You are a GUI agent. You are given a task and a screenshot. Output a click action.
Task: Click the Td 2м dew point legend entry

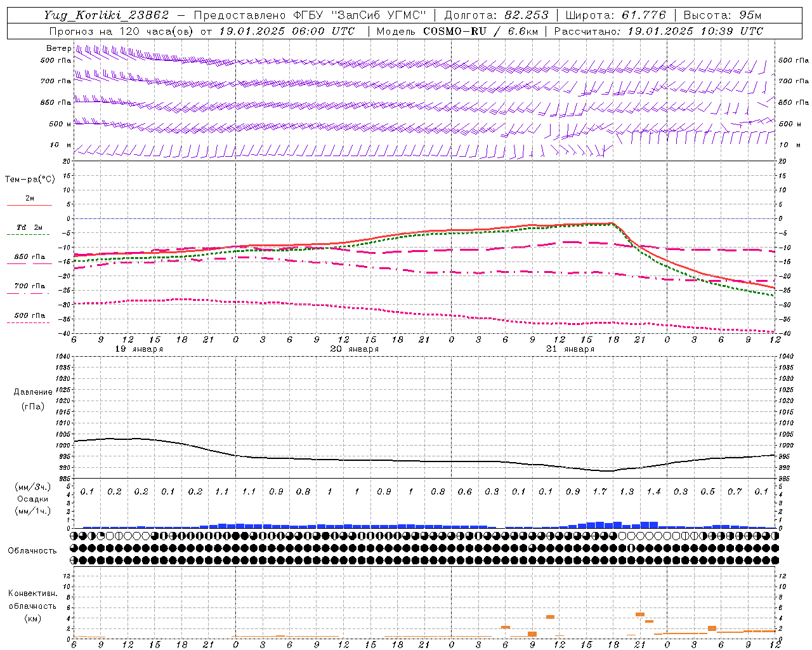pos(29,227)
